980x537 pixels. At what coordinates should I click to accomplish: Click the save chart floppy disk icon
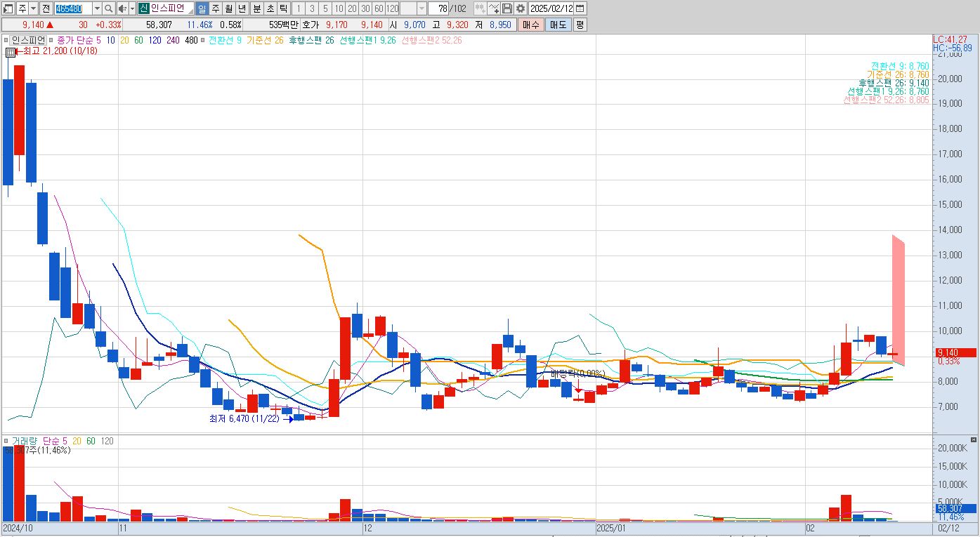click(x=507, y=8)
